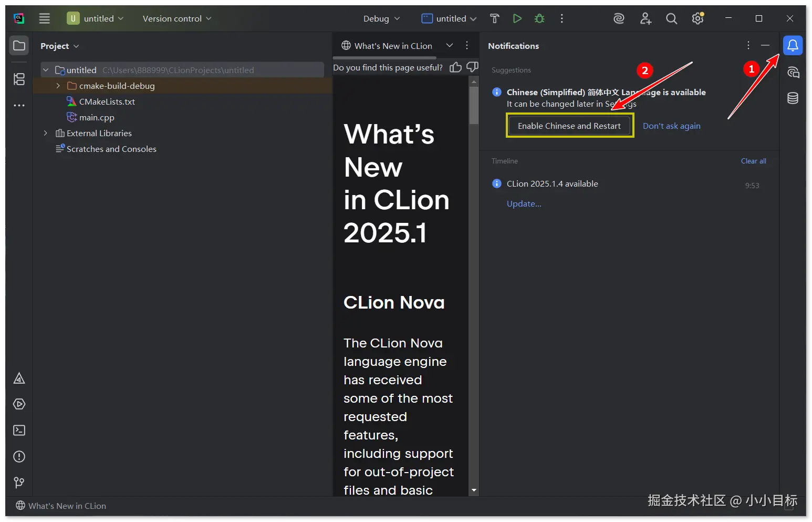Collapse the untitled project root node
The image size is (812, 522).
(x=46, y=70)
